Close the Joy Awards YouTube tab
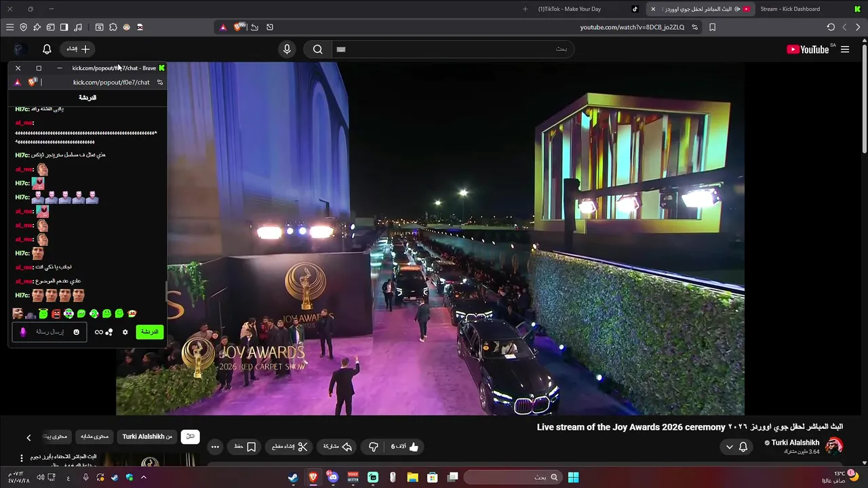This screenshot has height=488, width=868. click(x=653, y=9)
